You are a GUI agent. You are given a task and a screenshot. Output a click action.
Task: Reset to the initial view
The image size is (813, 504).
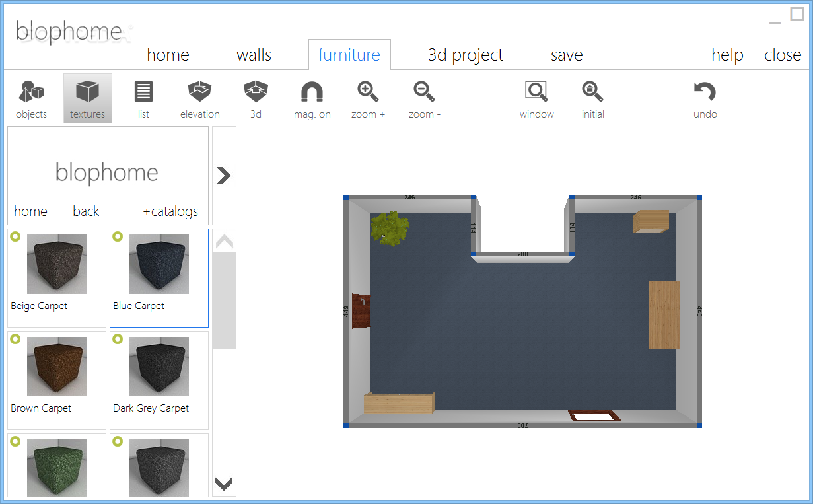pos(592,98)
